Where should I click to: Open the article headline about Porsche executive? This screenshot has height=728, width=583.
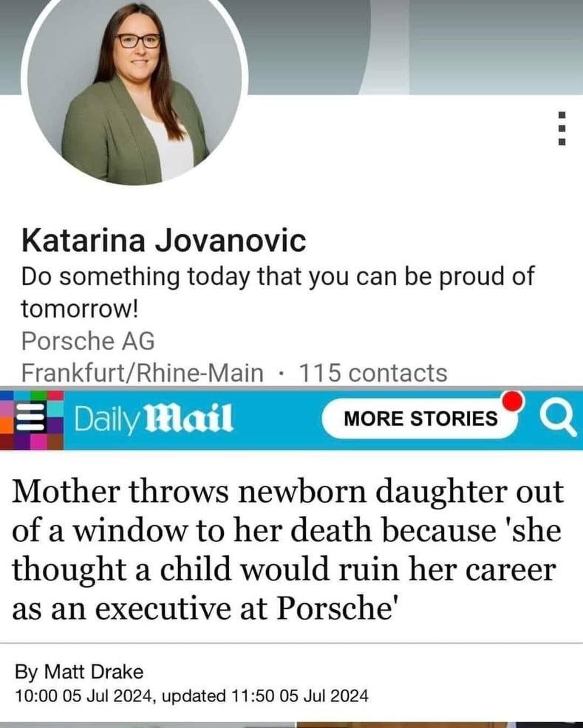288,550
